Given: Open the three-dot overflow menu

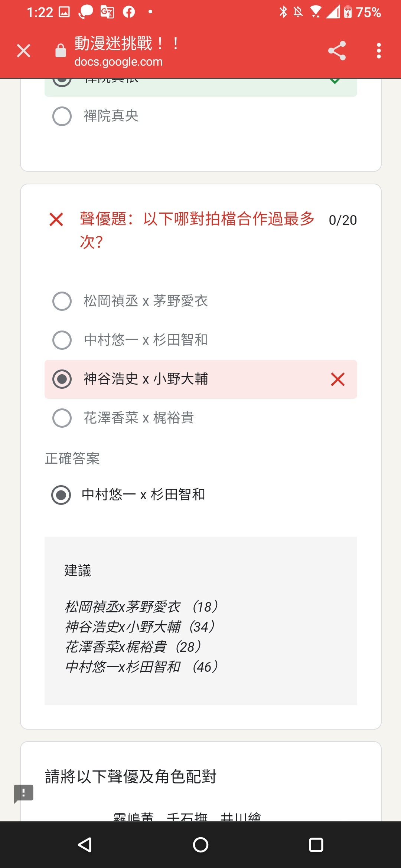Looking at the screenshot, I should click(379, 51).
